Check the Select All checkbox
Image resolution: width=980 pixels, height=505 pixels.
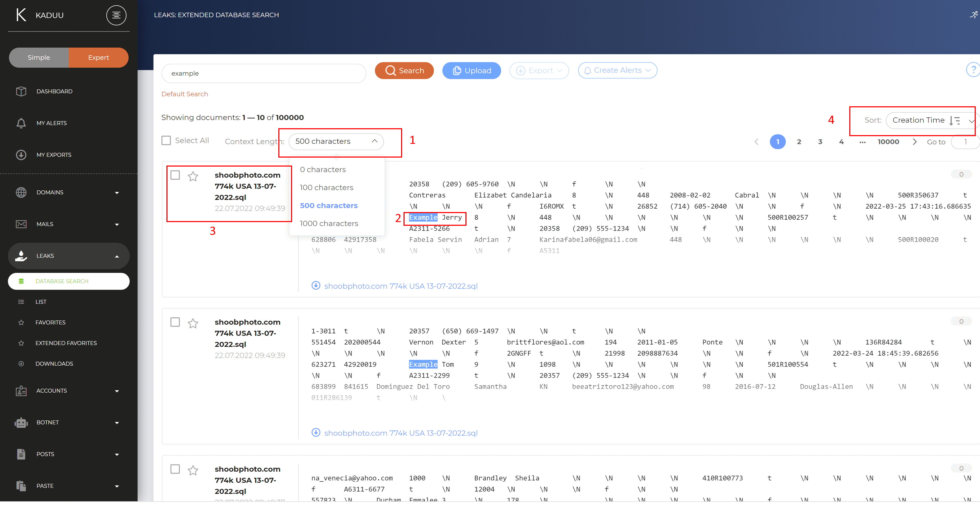[166, 140]
